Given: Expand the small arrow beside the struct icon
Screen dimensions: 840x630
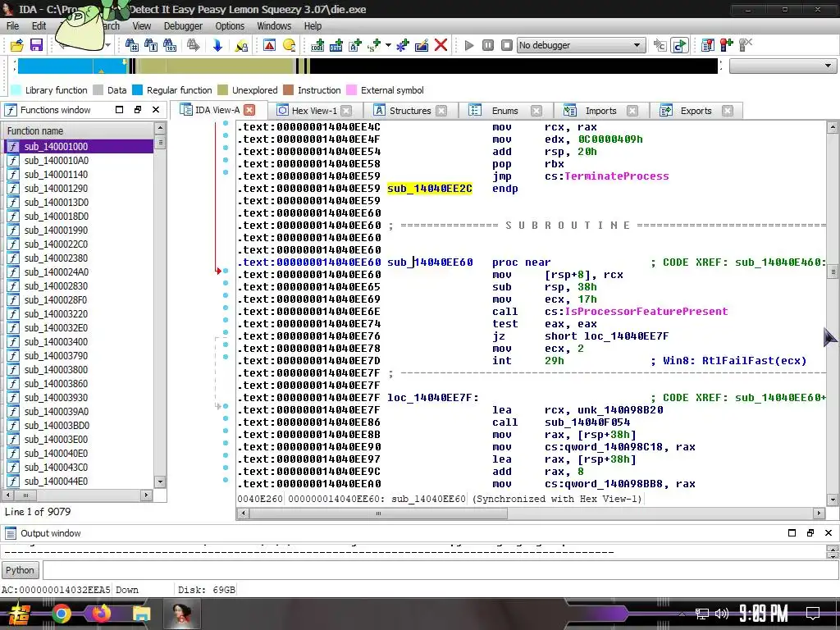Looking at the screenshot, I should [x=388, y=46].
